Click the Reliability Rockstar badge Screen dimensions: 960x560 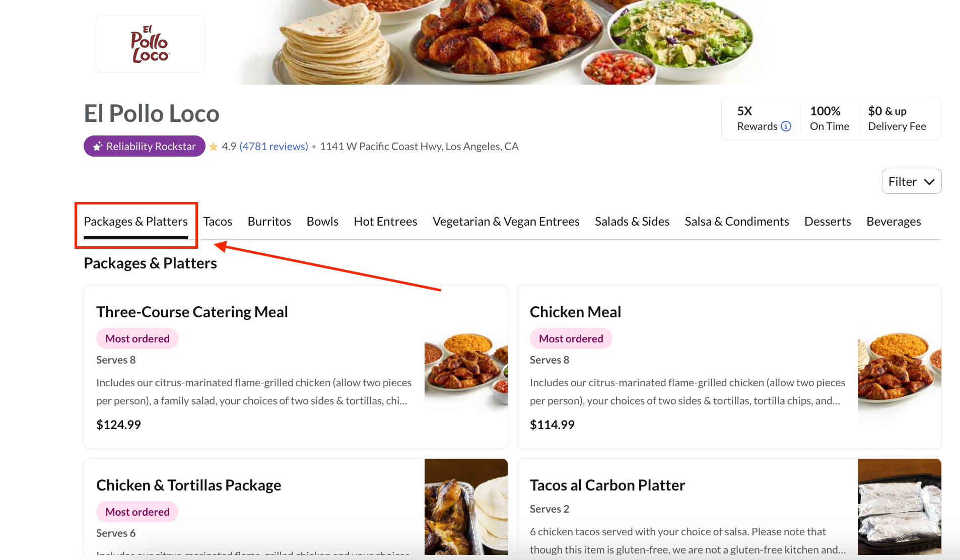[145, 146]
